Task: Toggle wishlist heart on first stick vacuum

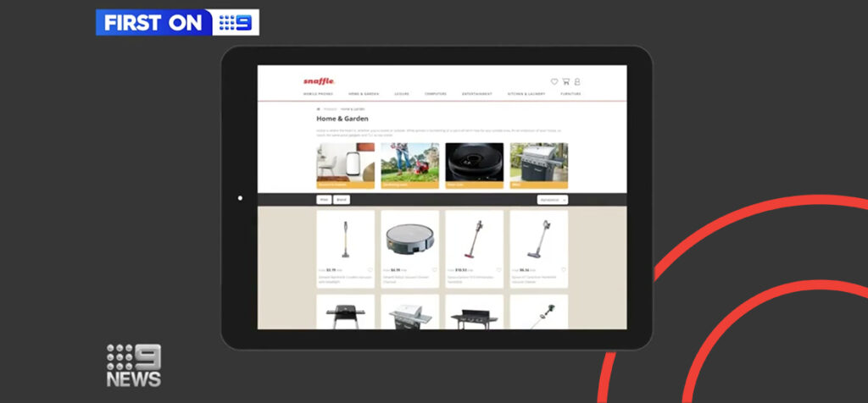Action: click(369, 270)
